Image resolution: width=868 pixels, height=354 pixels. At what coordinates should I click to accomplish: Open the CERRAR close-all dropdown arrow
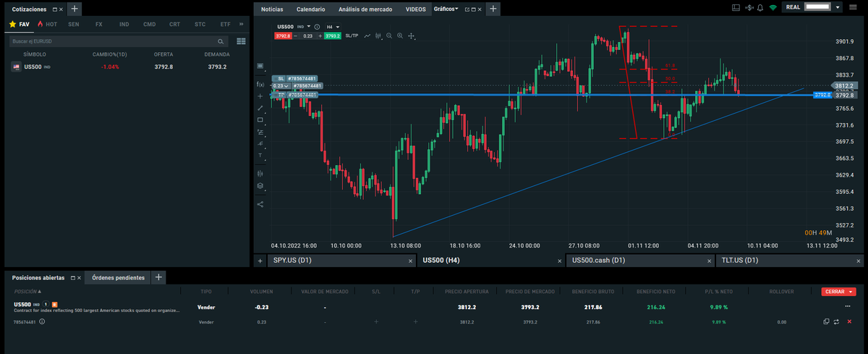(x=851, y=291)
